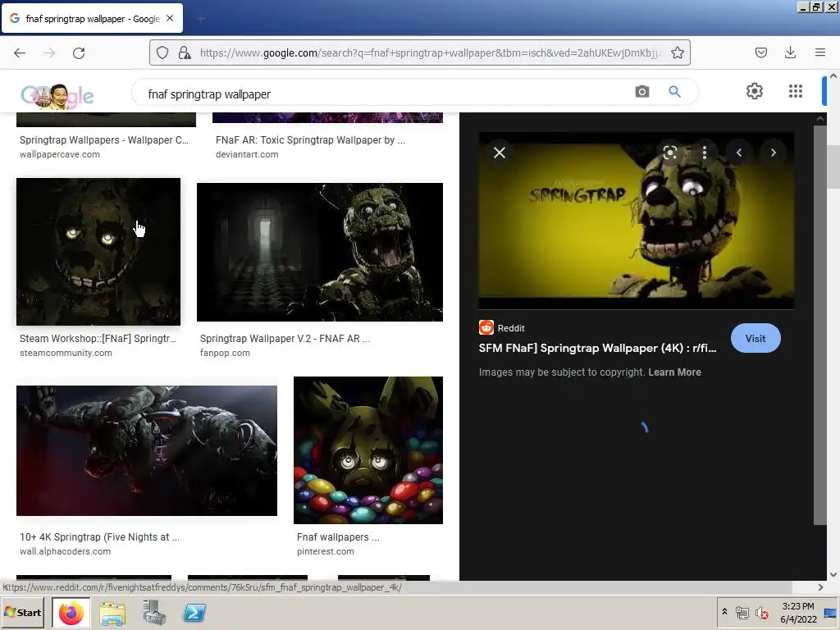Open Springtrap Wallpapers - Wallpaper Cave link
The width and height of the screenshot is (840, 630).
(x=104, y=139)
